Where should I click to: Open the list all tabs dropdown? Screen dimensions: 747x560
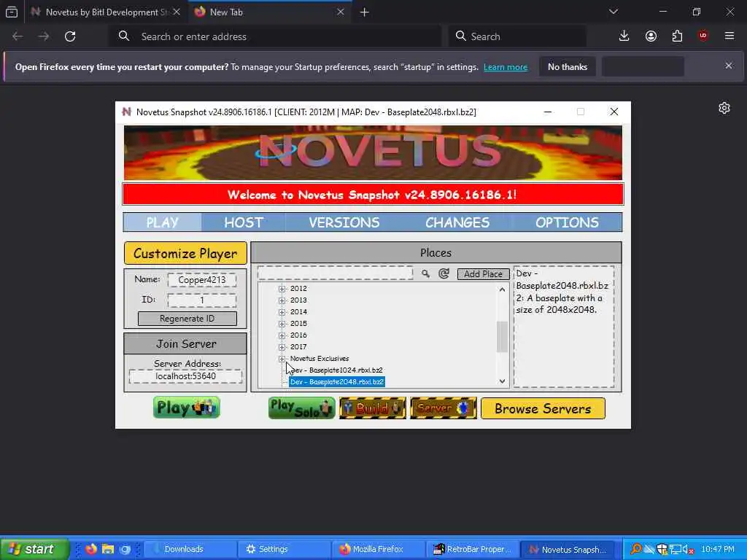(614, 12)
